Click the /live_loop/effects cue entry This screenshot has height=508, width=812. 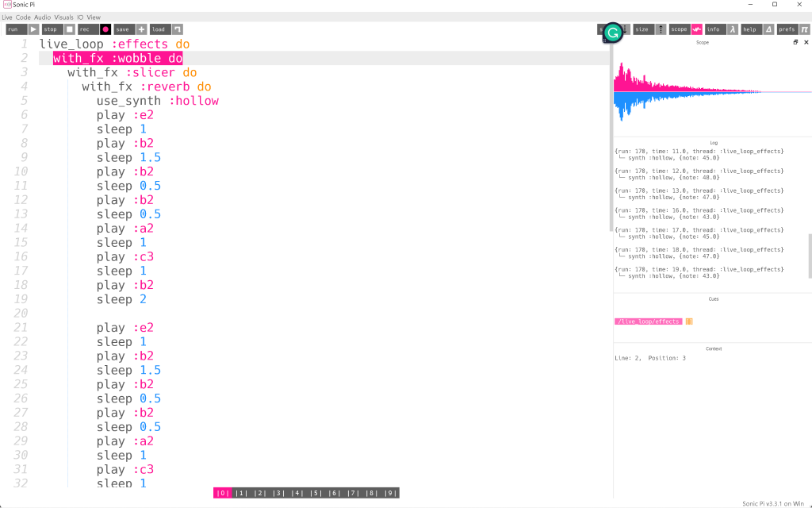pos(649,321)
